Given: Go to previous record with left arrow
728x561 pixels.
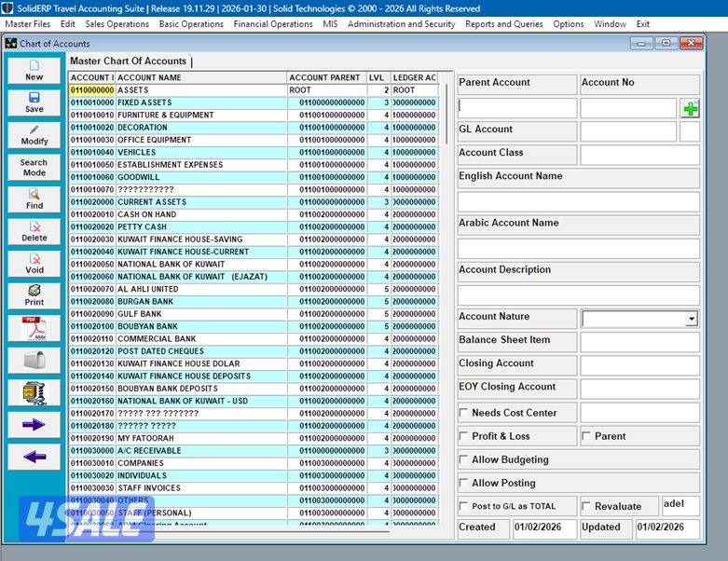Looking at the screenshot, I should (x=34, y=457).
